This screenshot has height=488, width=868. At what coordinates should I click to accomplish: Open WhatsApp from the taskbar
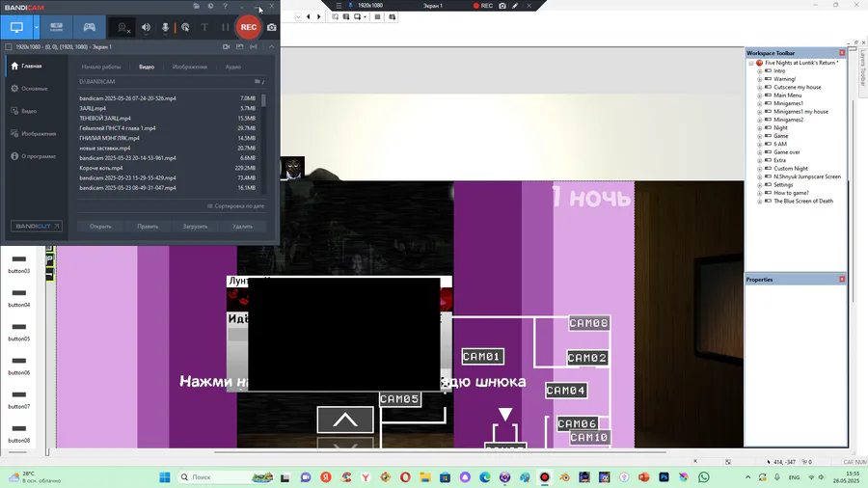pyautogui.click(x=704, y=477)
